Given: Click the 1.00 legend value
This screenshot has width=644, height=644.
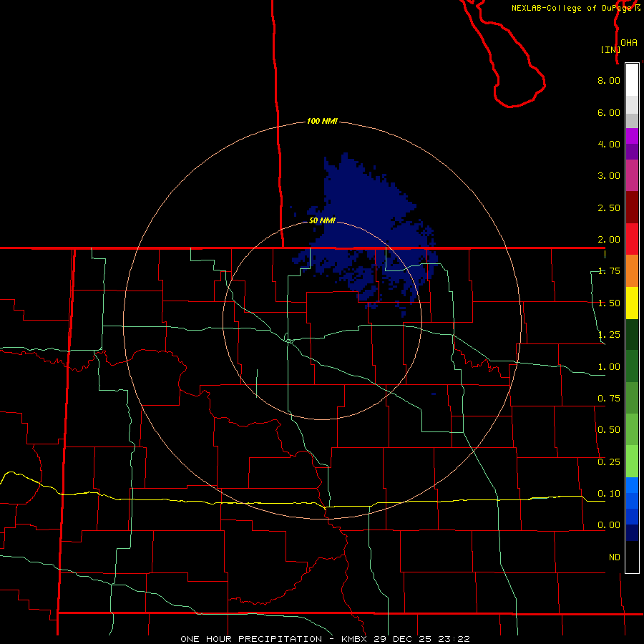Looking at the screenshot, I should (609, 367).
